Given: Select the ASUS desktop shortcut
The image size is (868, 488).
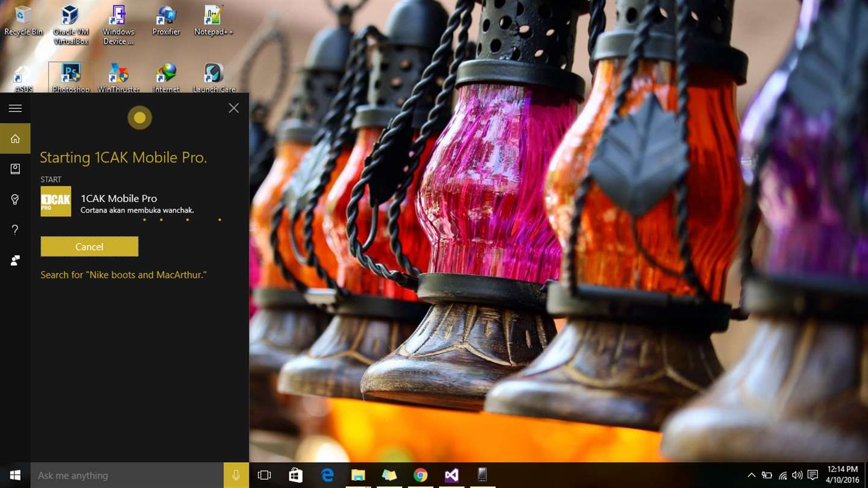Looking at the screenshot, I should click(x=24, y=78).
